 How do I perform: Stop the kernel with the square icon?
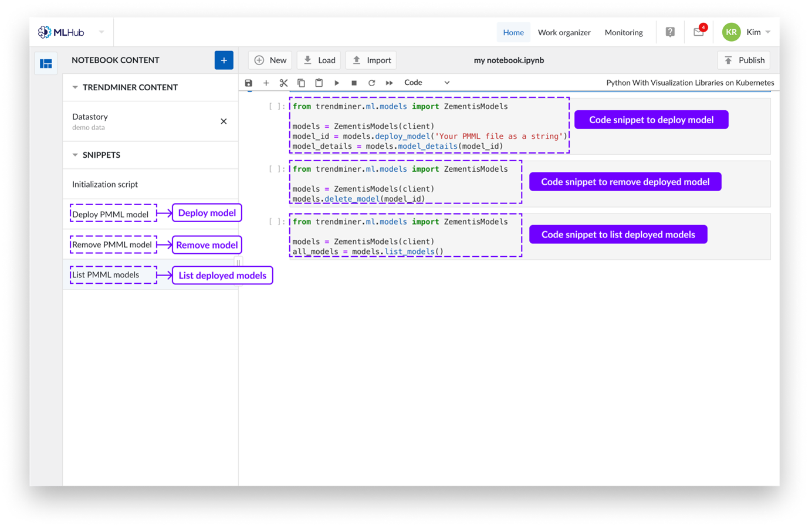coord(354,83)
